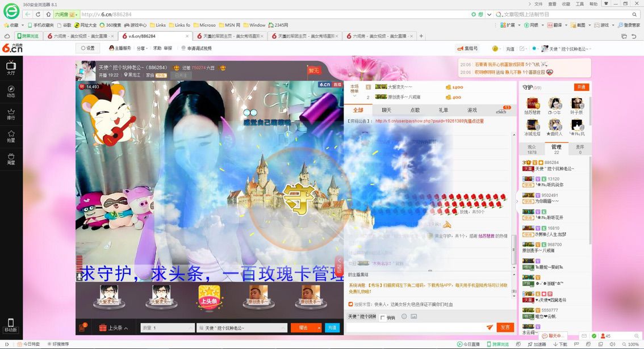Open the 赠送 button dropdown arrow
Image resolution: width=644 pixels, height=349 pixels.
tap(319, 328)
